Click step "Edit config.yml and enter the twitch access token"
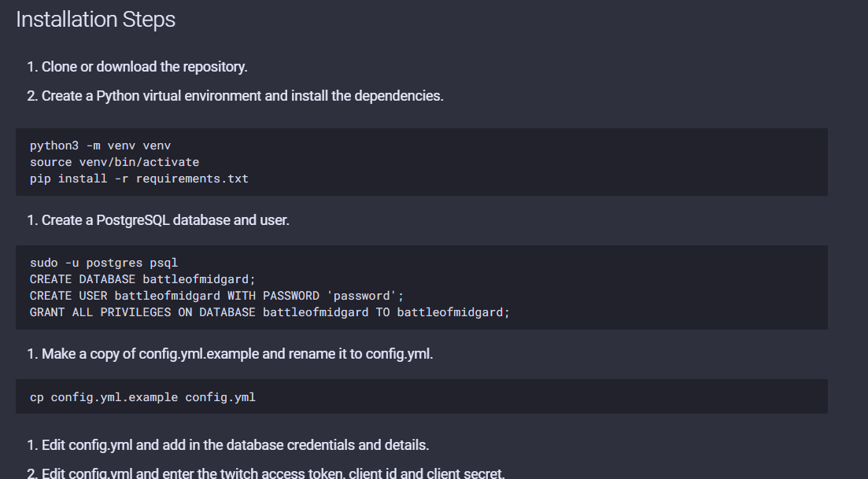Viewport: 868px width, 479px height. coord(274,473)
